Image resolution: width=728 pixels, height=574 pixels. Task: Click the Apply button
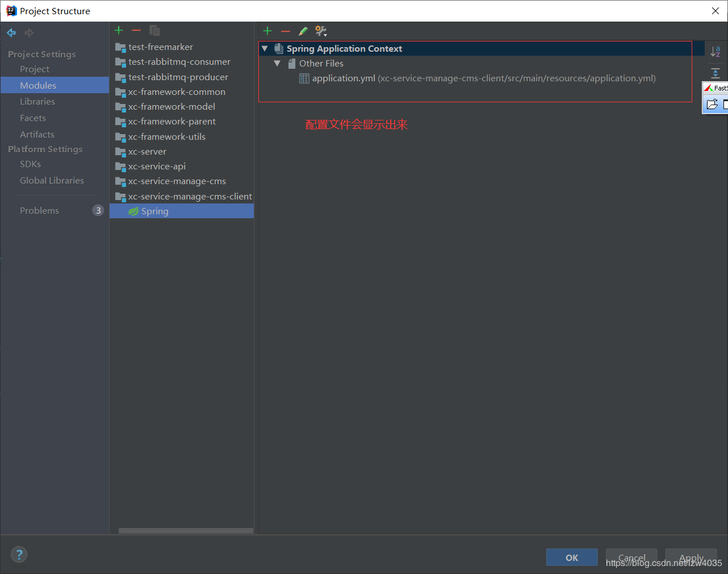coord(691,558)
